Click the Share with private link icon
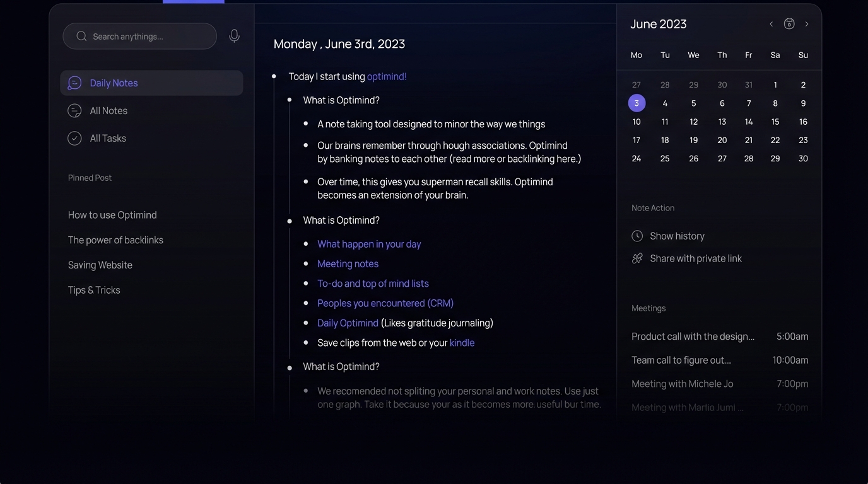The image size is (868, 484). pyautogui.click(x=637, y=258)
